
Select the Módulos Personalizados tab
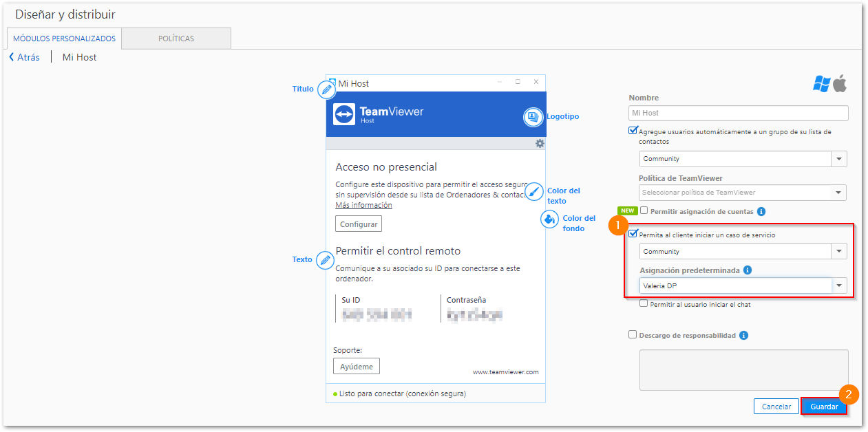click(x=65, y=39)
